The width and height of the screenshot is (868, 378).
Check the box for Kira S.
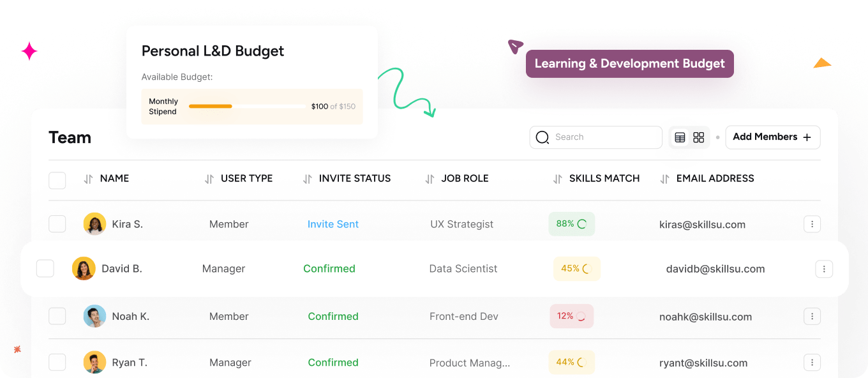pos(57,224)
